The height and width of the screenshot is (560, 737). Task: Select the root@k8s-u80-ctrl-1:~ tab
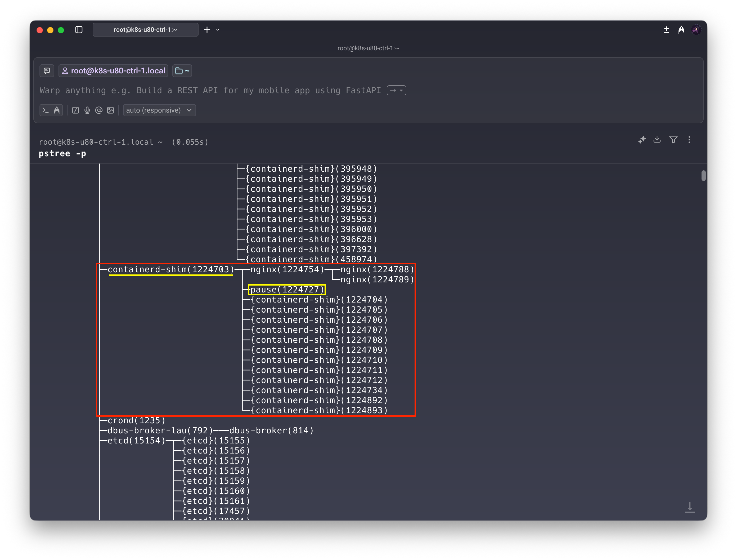coord(145,30)
